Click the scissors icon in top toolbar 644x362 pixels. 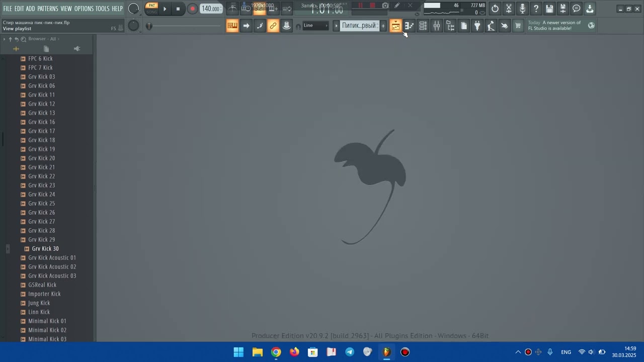click(509, 9)
